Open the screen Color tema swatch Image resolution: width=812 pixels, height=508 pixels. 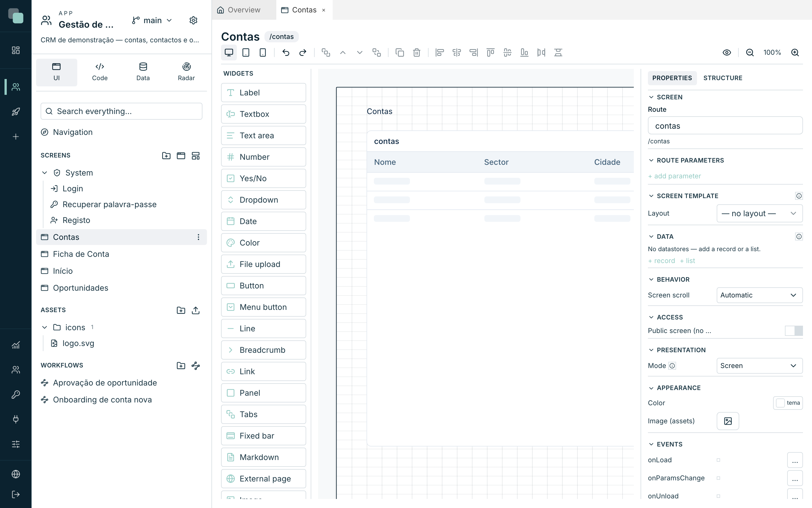click(788, 403)
